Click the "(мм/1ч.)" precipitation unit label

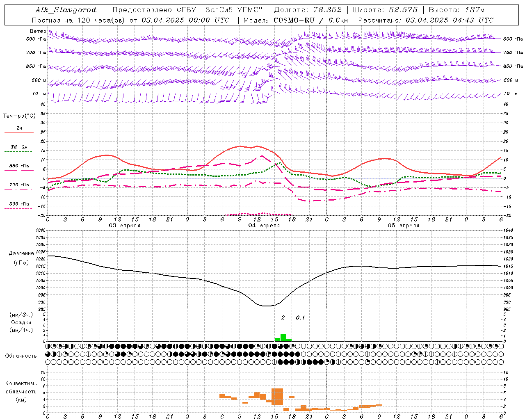tap(21, 330)
